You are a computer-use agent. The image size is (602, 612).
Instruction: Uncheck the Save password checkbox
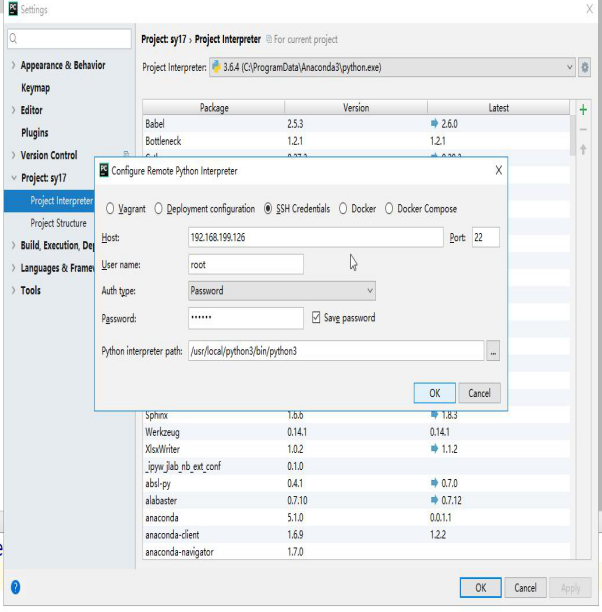click(318, 318)
